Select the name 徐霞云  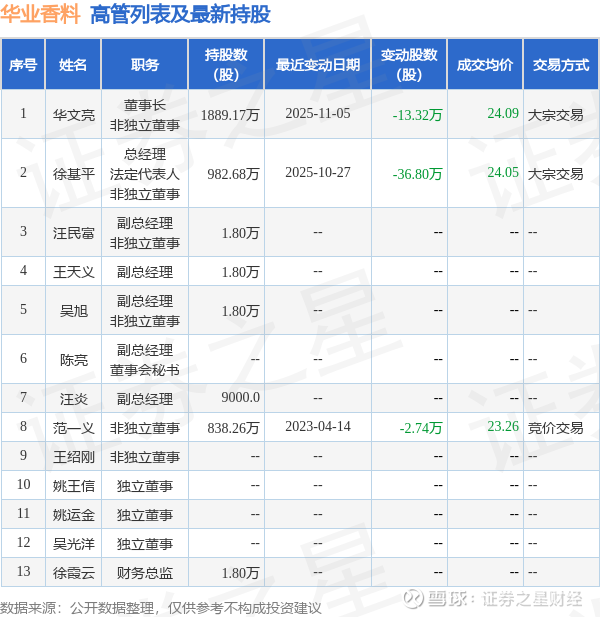[x=74, y=573]
